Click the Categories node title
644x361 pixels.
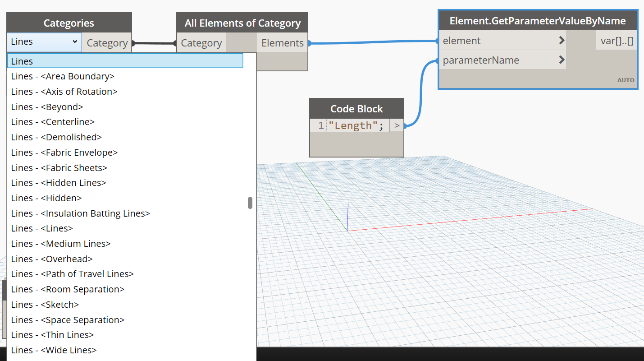coord(69,23)
